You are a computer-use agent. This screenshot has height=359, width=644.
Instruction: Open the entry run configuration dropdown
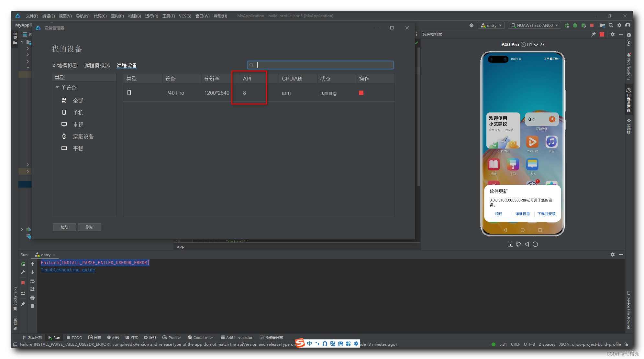coord(491,25)
